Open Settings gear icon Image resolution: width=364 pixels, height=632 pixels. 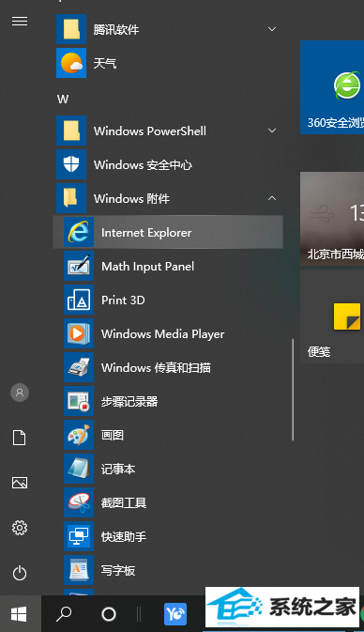tap(20, 528)
